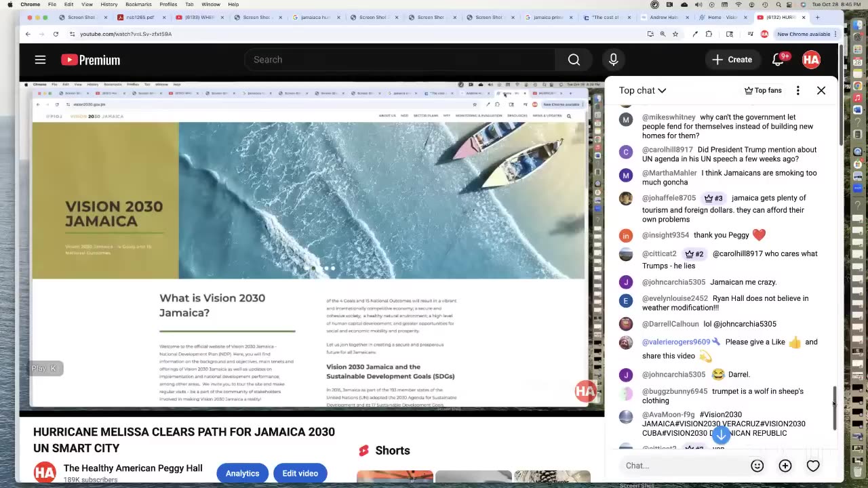Open macOS Wi-Fi status menu
This screenshot has width=868, height=488.
(x=738, y=5)
